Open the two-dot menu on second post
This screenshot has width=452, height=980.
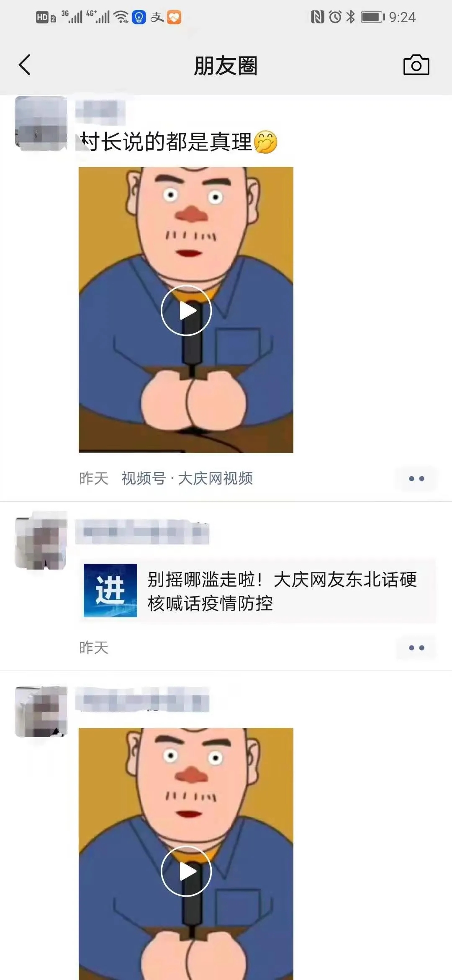click(416, 647)
